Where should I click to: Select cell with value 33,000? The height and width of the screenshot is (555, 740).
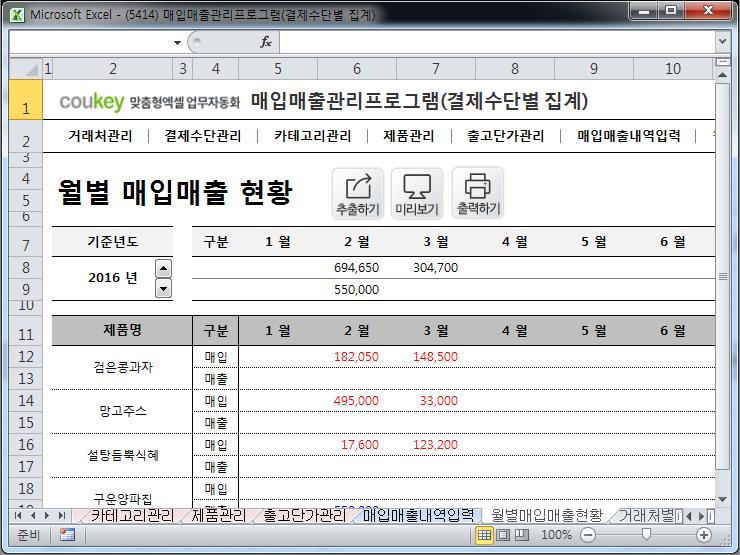click(x=436, y=401)
